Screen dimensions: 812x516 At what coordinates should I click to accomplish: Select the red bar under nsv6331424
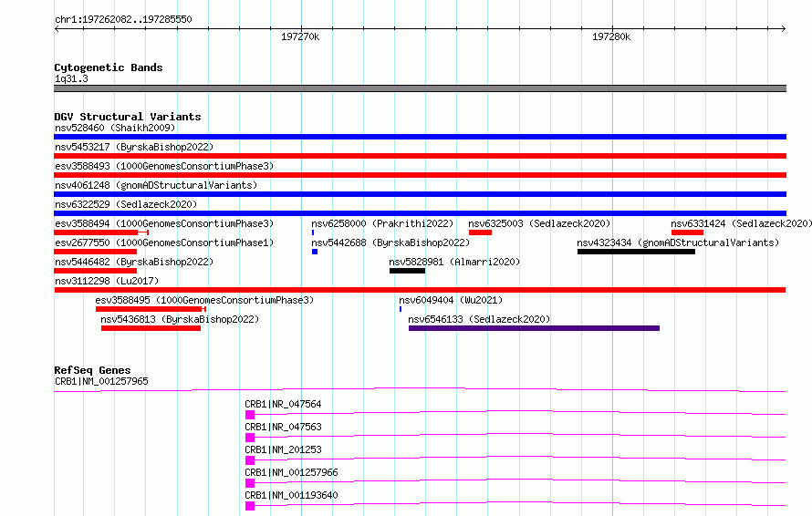pyautogui.click(x=687, y=232)
